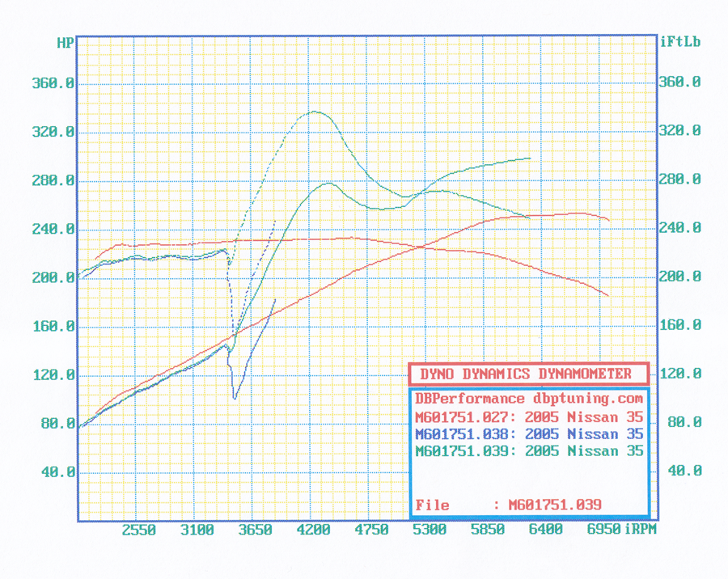The height and width of the screenshot is (579, 728).
Task: Click the DYNO DYNAMICS DYNAMOMETER title box
Action: [x=528, y=374]
